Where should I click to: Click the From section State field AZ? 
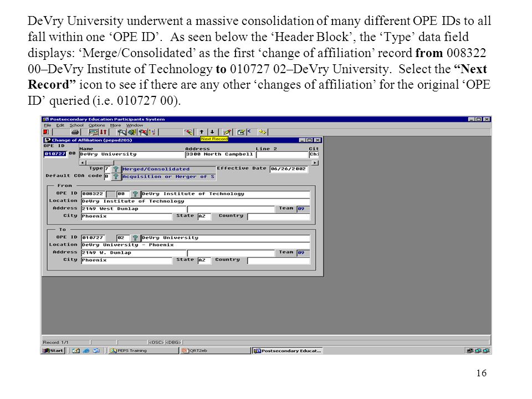click(x=204, y=216)
